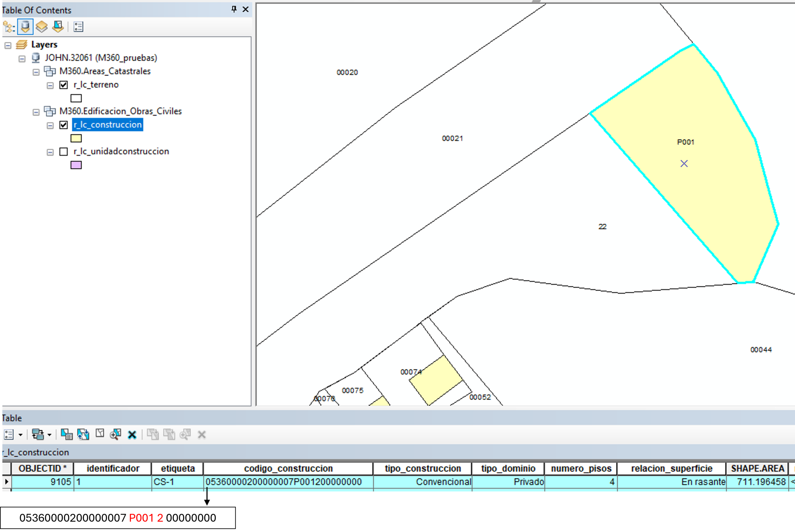The width and height of the screenshot is (795, 532).
Task: Open r_lc_construccion yellow symbol swatch
Action: (x=76, y=139)
